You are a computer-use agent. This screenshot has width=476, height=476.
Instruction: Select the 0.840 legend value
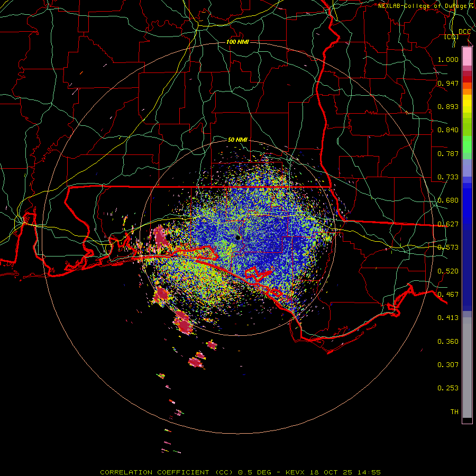(448, 130)
